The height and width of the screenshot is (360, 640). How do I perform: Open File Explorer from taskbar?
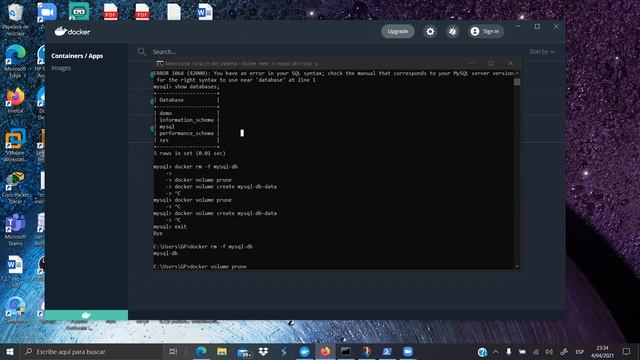click(x=222, y=351)
